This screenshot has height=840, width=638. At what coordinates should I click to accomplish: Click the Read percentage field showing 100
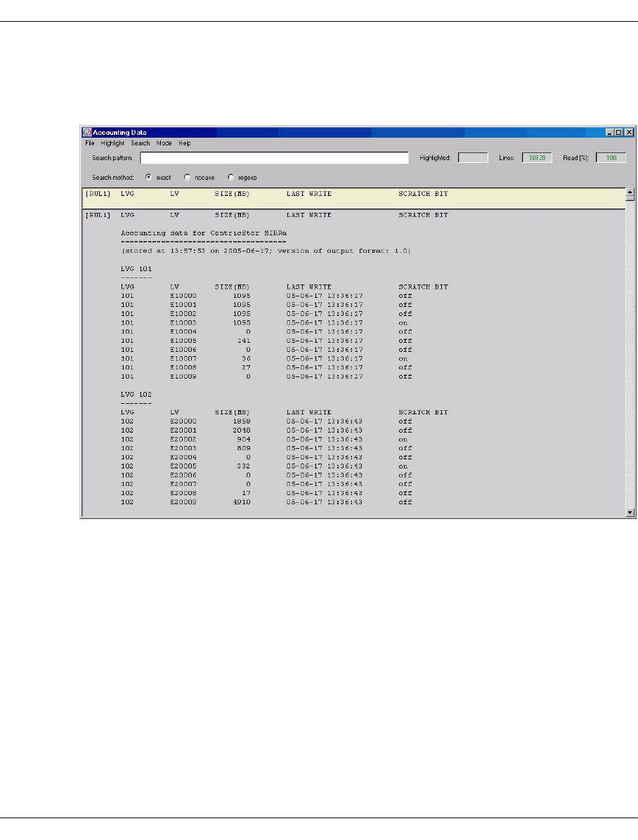point(611,157)
